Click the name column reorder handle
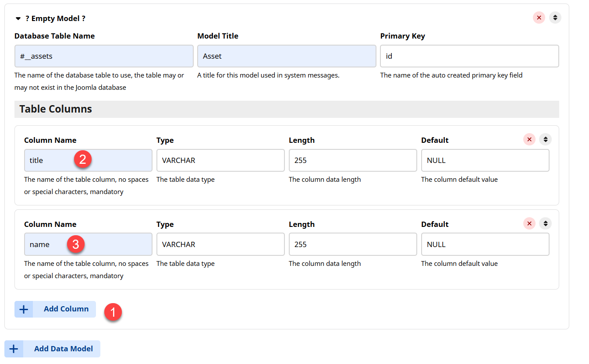 coord(546,224)
